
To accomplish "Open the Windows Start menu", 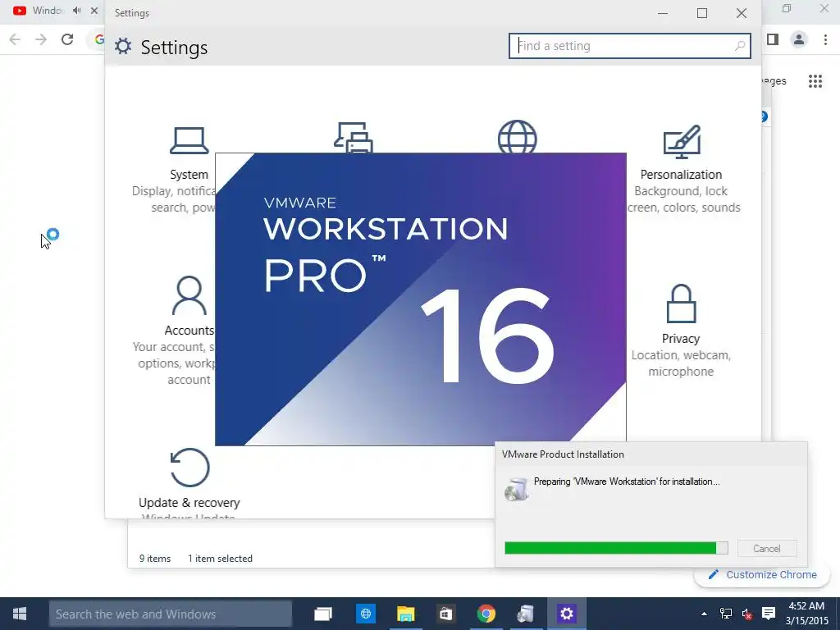I will (x=20, y=614).
